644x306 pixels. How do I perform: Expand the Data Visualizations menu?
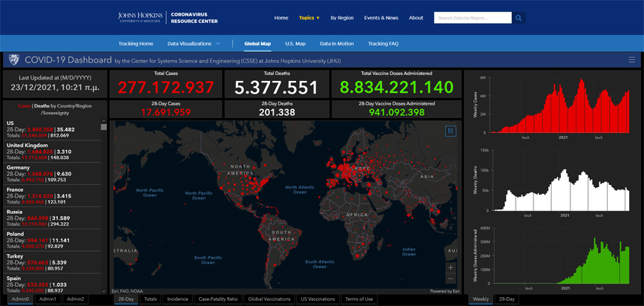click(x=194, y=44)
